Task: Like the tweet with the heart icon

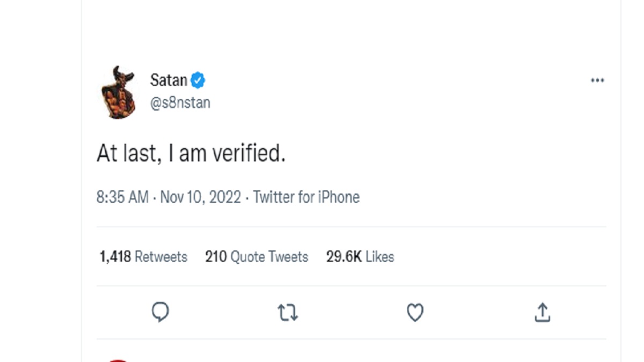Action: (x=415, y=312)
